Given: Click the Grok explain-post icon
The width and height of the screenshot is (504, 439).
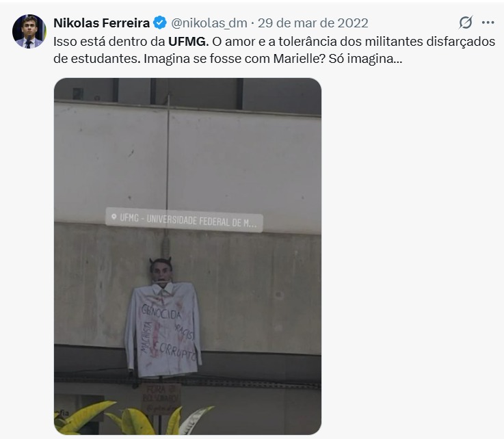Looking at the screenshot, I should tap(466, 23).
